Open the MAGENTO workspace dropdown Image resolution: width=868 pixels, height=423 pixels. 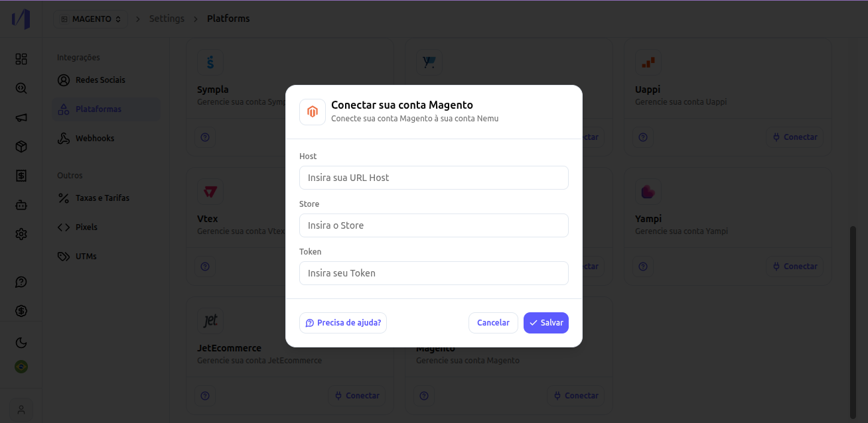point(90,19)
